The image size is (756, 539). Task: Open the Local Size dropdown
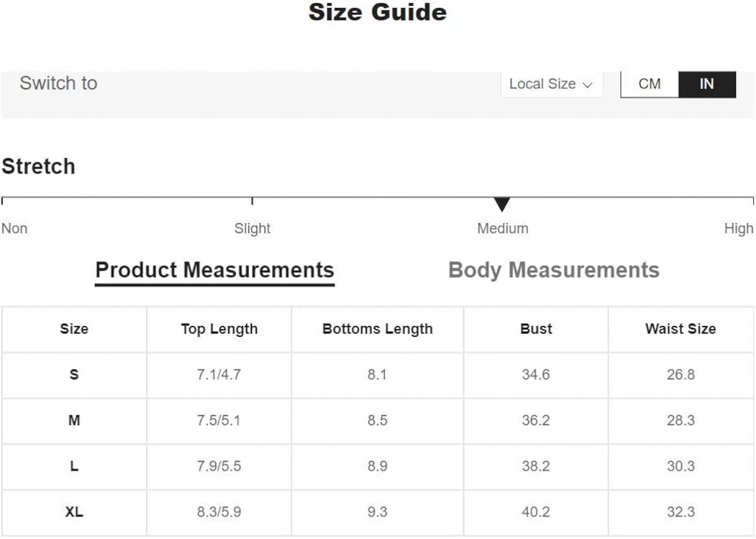pos(551,84)
